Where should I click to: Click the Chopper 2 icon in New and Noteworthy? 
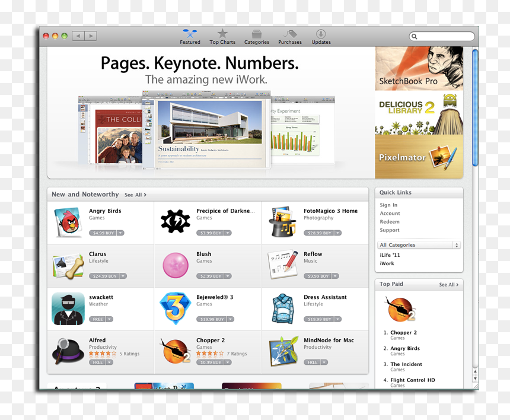point(176,351)
